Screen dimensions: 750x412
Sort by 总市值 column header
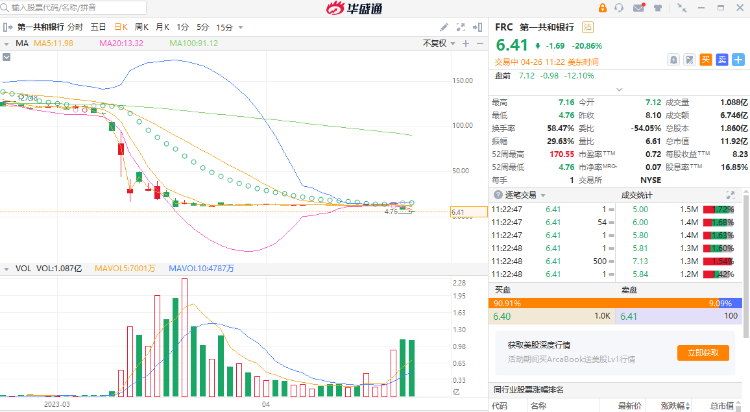tap(721, 406)
